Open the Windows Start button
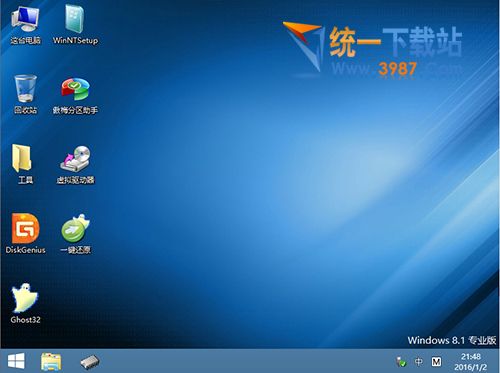The image size is (500, 373). click(16, 361)
